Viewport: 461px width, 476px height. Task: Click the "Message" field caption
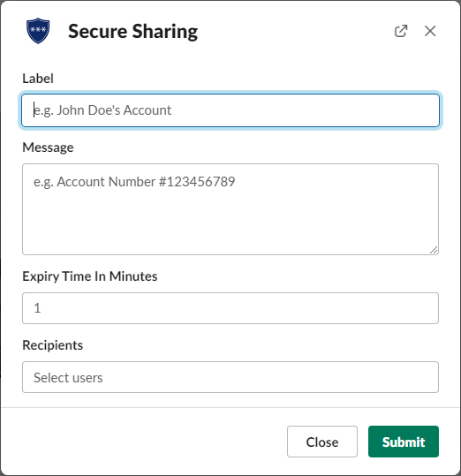(x=48, y=147)
